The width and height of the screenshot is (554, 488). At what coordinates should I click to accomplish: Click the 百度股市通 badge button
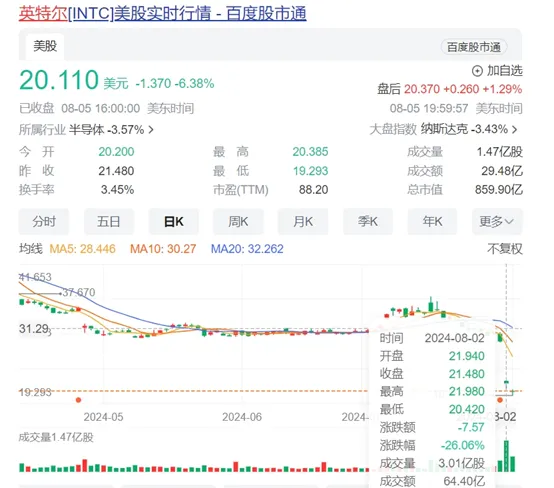(474, 47)
